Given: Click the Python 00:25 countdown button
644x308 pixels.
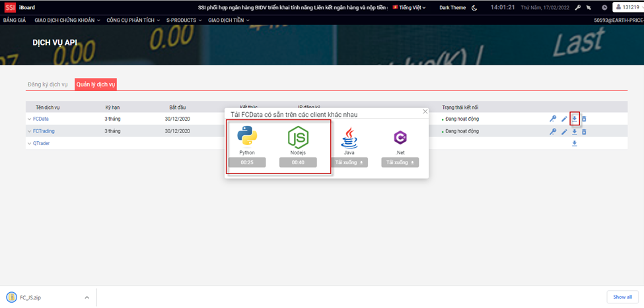Looking at the screenshot, I should tap(247, 162).
